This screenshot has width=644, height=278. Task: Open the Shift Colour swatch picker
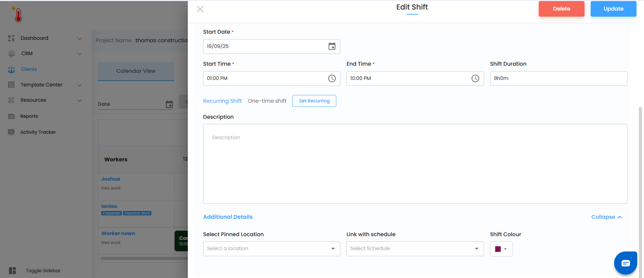tap(501, 249)
